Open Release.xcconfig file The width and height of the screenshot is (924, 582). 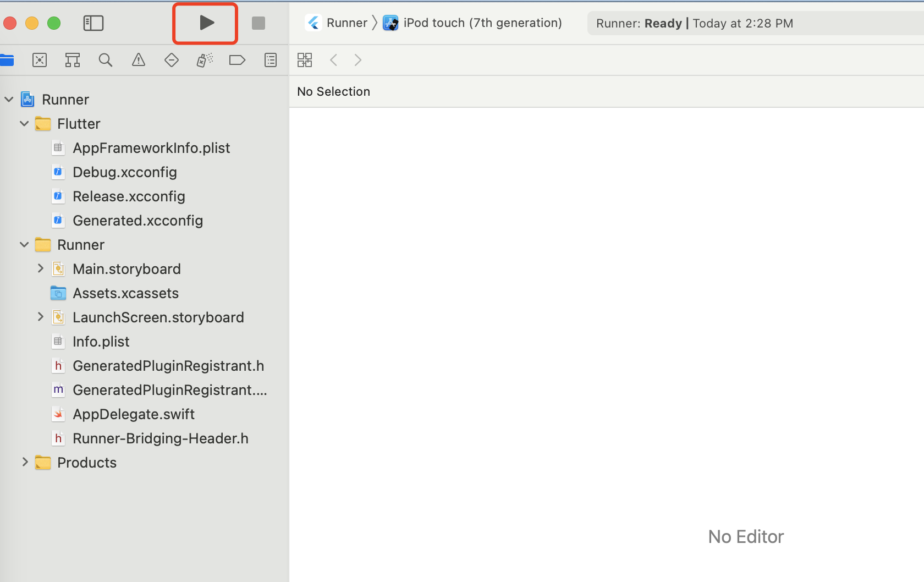(x=118, y=196)
